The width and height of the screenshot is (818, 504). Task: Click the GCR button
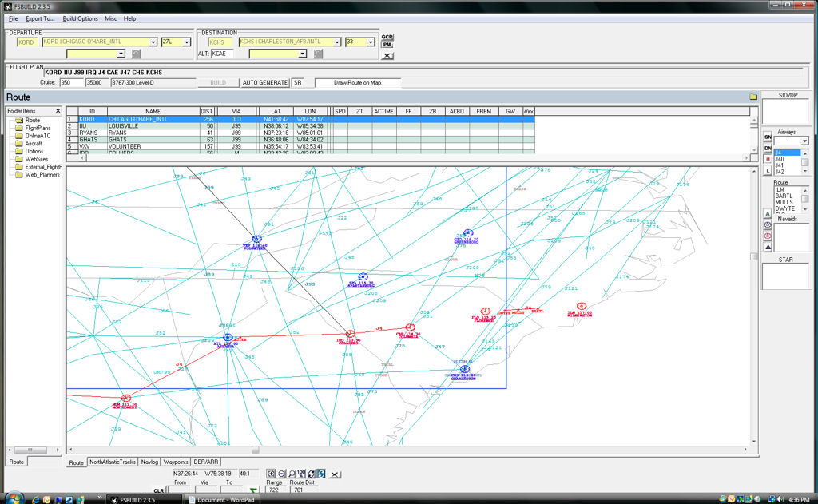(387, 37)
